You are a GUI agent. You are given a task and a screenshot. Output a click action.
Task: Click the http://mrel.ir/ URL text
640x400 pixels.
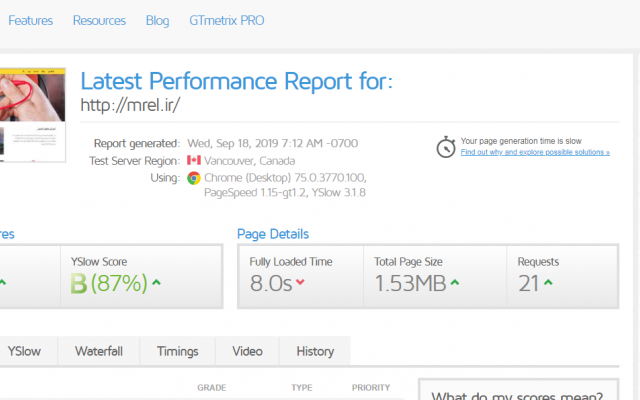point(130,105)
